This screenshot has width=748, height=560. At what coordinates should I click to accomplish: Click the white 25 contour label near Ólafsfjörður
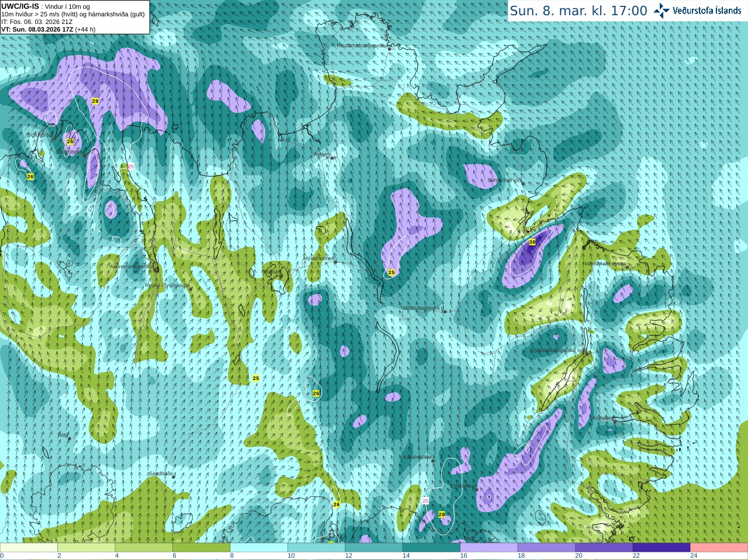131,167
